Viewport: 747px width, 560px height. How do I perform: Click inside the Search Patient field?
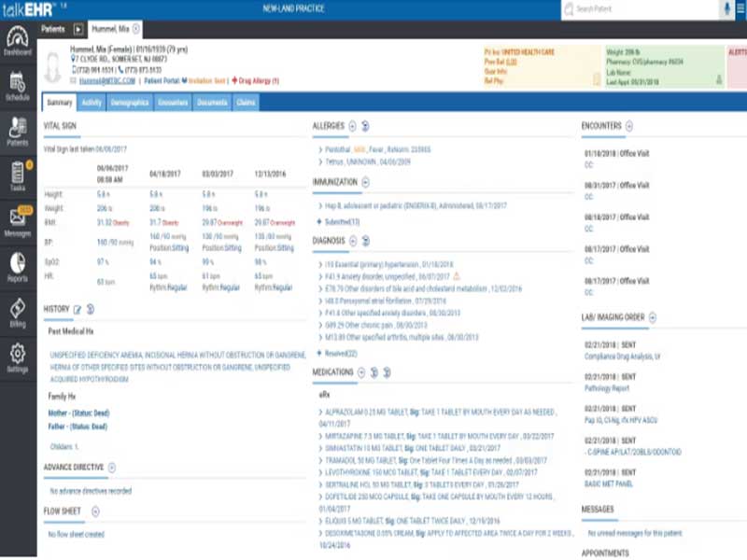pos(635,11)
